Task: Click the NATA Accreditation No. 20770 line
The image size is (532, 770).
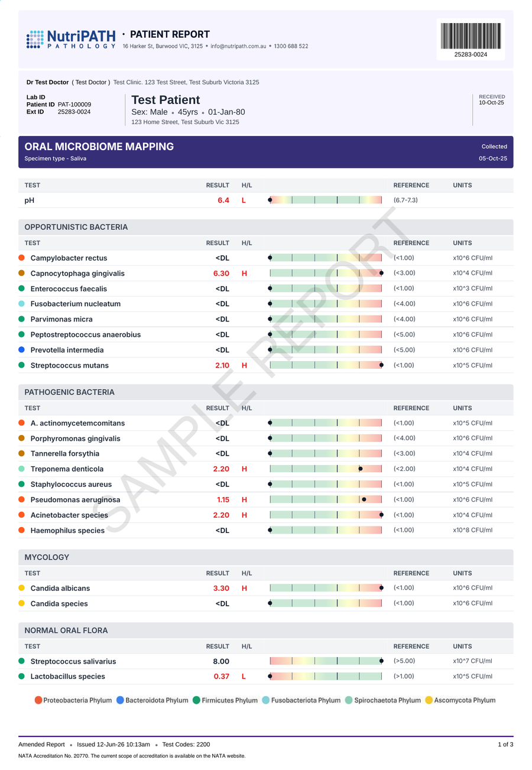Action: 132,756
